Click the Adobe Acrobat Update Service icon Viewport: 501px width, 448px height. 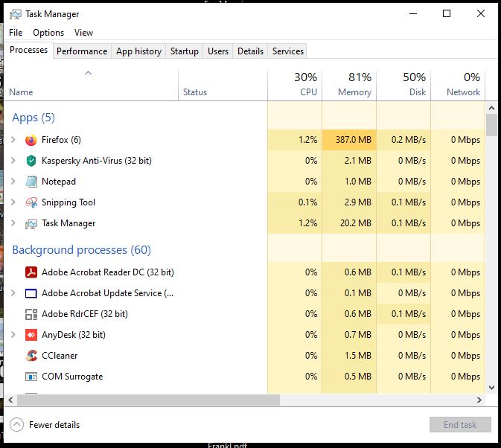31,293
